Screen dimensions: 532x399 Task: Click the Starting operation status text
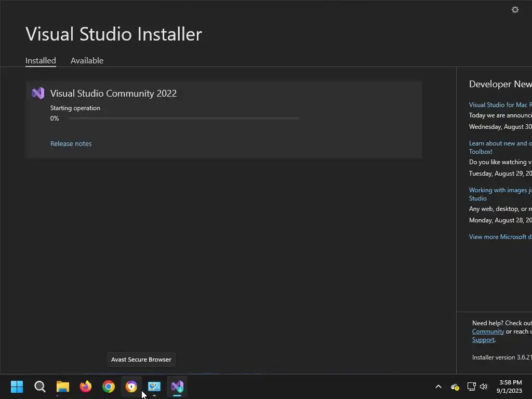coord(75,108)
